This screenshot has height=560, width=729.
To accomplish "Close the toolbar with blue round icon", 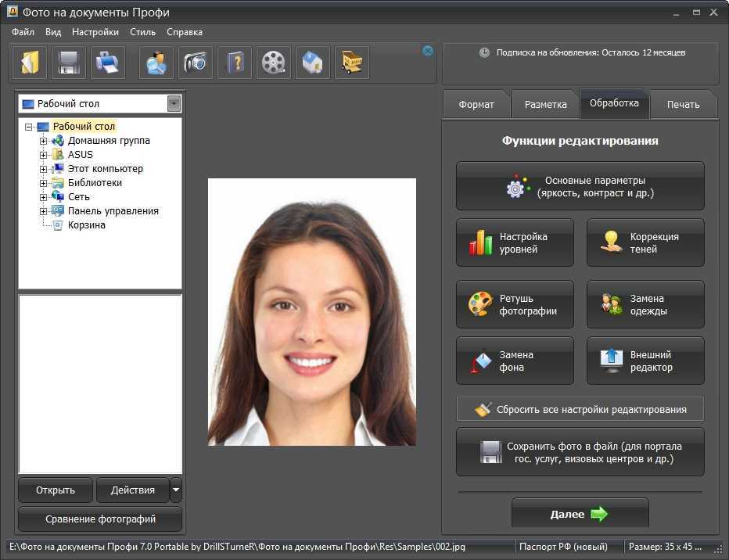I will click(x=428, y=51).
